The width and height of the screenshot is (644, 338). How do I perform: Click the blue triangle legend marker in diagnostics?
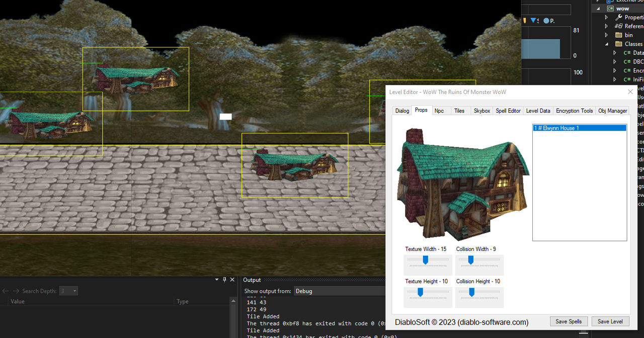pos(533,21)
